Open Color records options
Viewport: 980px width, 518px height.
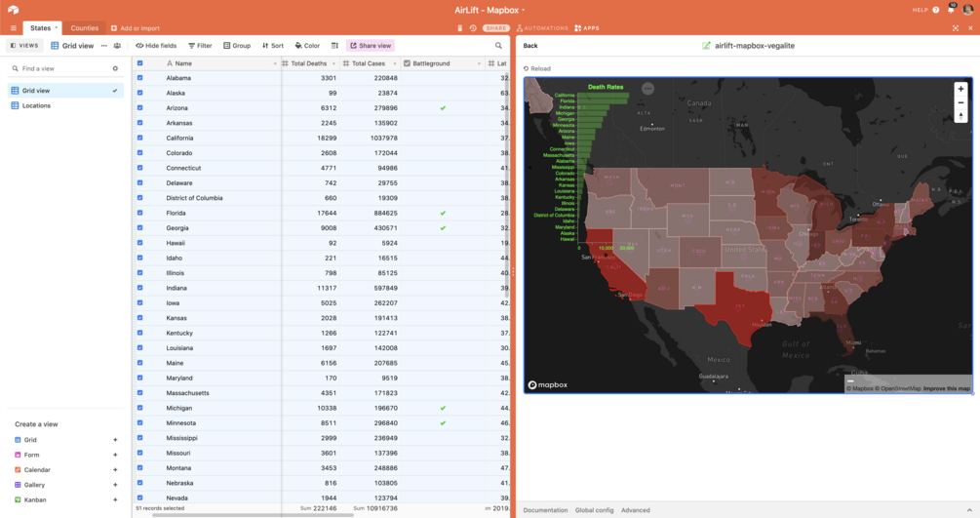pos(307,46)
